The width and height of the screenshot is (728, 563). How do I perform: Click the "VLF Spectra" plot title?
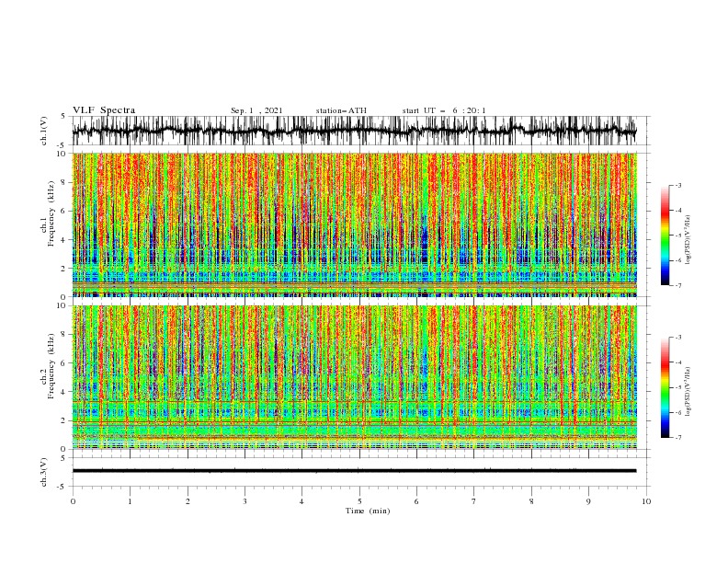[x=104, y=110]
